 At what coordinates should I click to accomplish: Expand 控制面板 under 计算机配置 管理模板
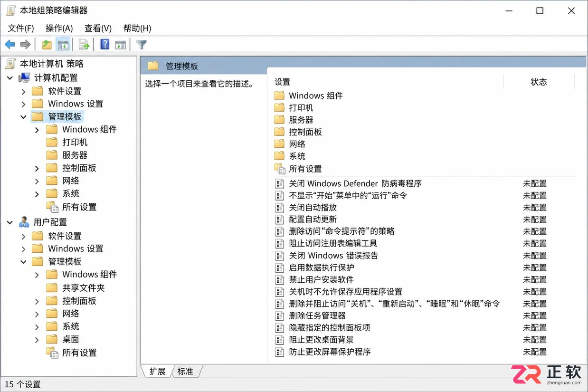37,168
